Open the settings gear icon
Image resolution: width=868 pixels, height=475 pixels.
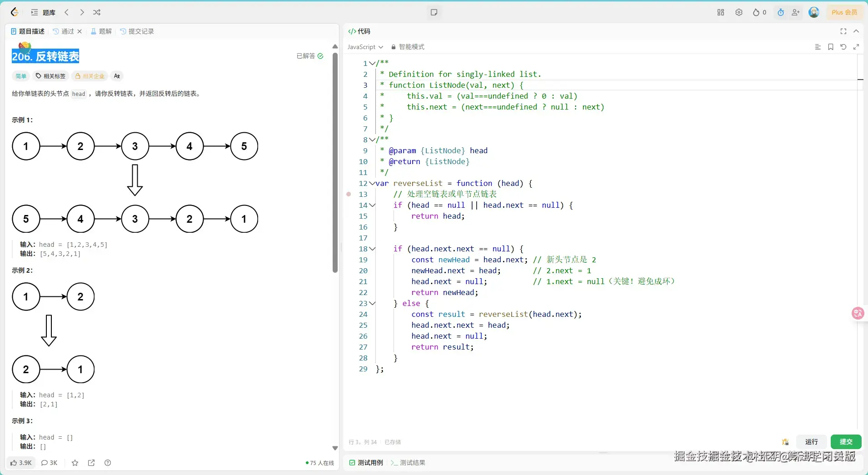(x=739, y=12)
